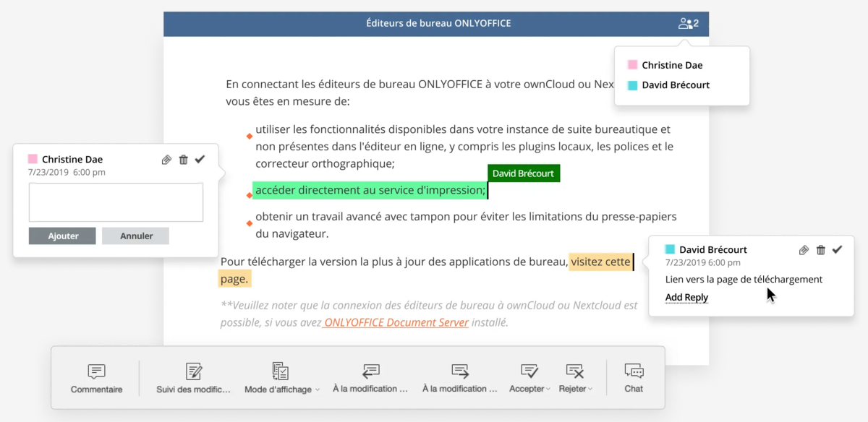Expand the Accepter dropdown arrow
This screenshot has width=868, height=422.
click(548, 389)
